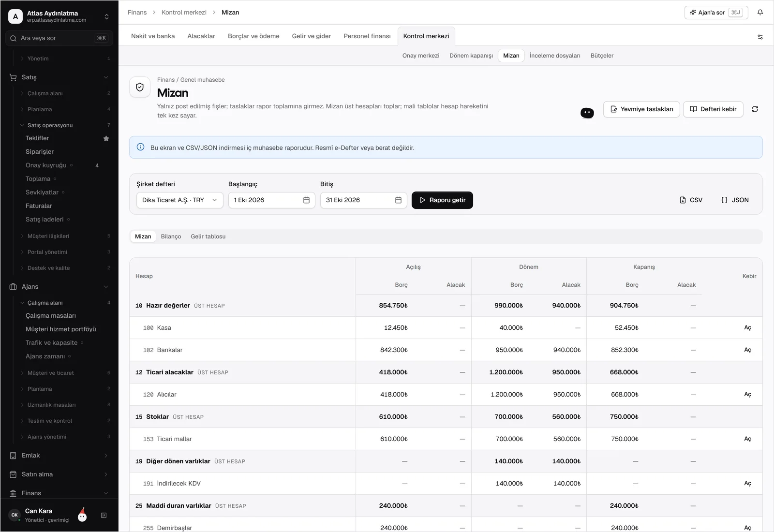Focus the Ara veya sor search field
This screenshot has height=532, width=774.
pyautogui.click(x=59, y=38)
